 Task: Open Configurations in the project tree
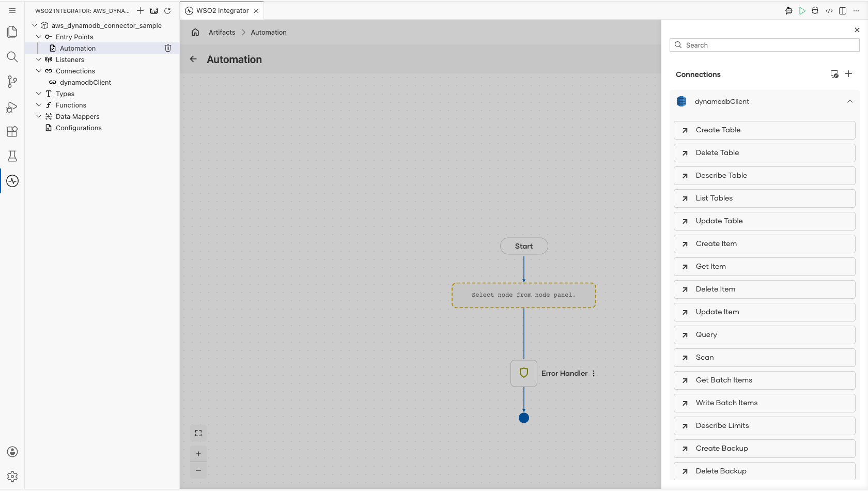coord(79,128)
